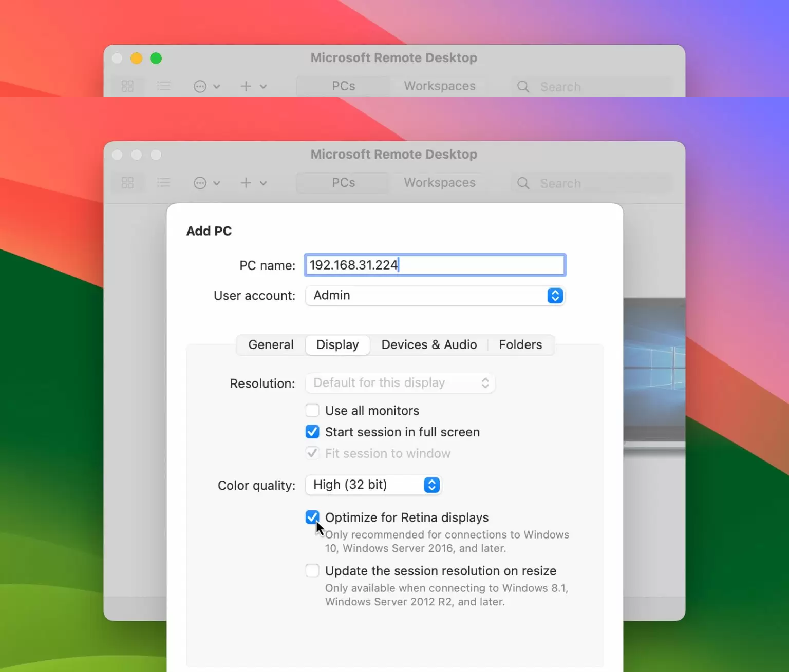The width and height of the screenshot is (789, 672).
Task: Click plus add icon in lower window
Action: [x=246, y=183]
